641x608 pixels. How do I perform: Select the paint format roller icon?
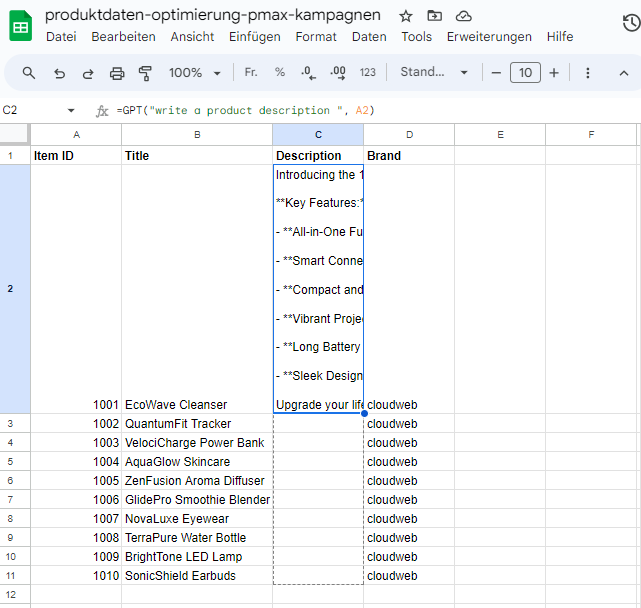point(145,73)
